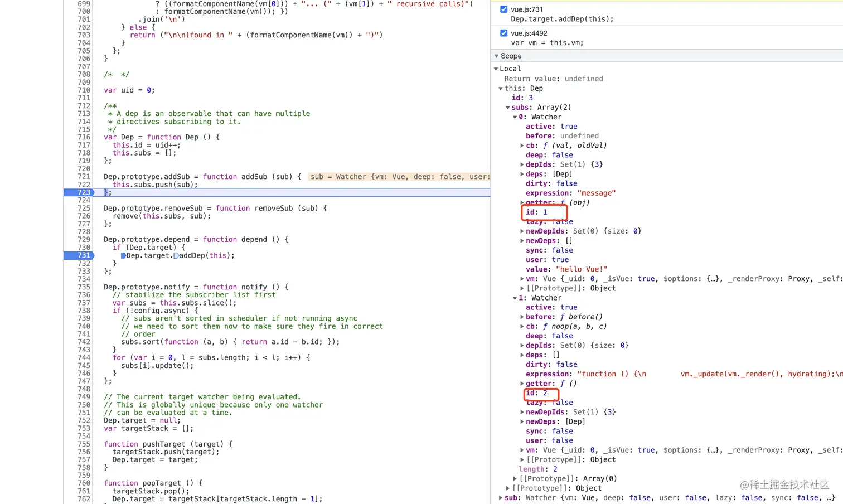Uncheck the vue.js:4492 breakpoint checkbox
Image resolution: width=843 pixels, height=504 pixels.
(504, 33)
